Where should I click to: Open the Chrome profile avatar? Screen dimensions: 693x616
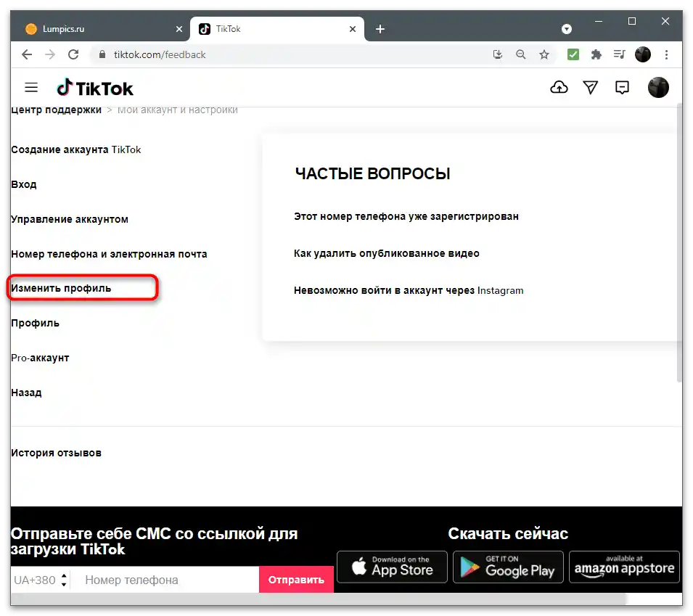coord(643,54)
